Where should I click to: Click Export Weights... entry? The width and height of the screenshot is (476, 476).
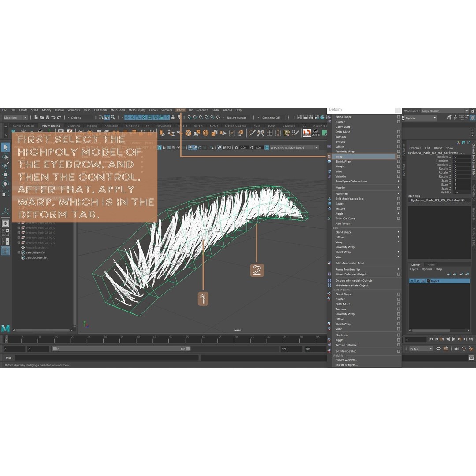(346, 360)
